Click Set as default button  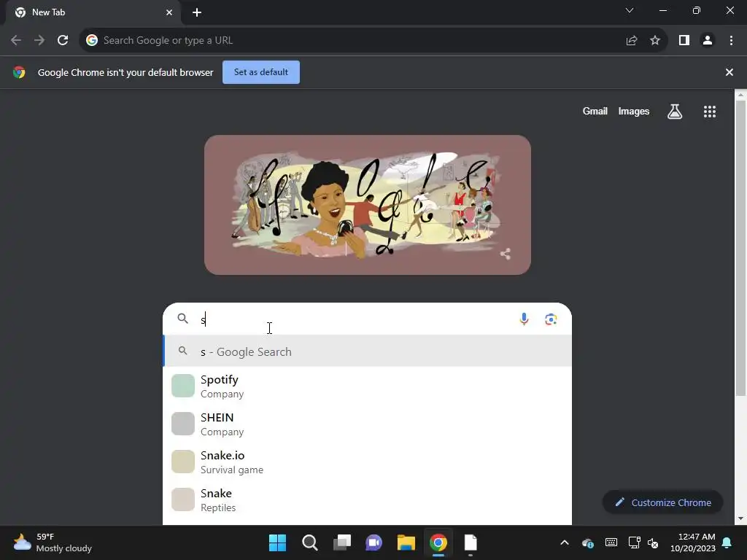261,72
